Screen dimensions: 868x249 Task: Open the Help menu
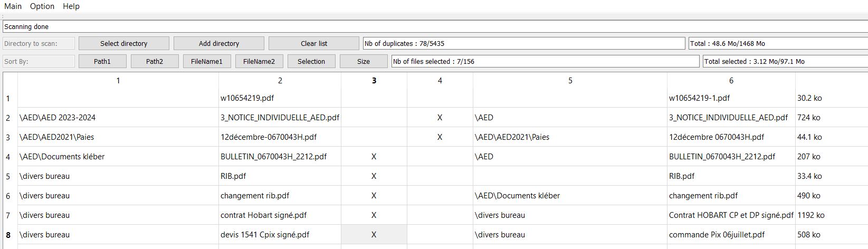(71, 6)
